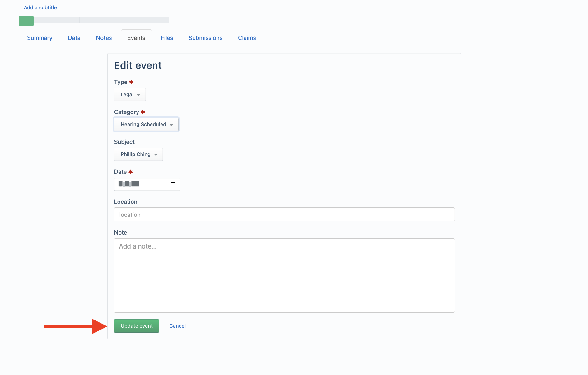Select the Events tab
Viewport: 588px width, 375px height.
136,38
